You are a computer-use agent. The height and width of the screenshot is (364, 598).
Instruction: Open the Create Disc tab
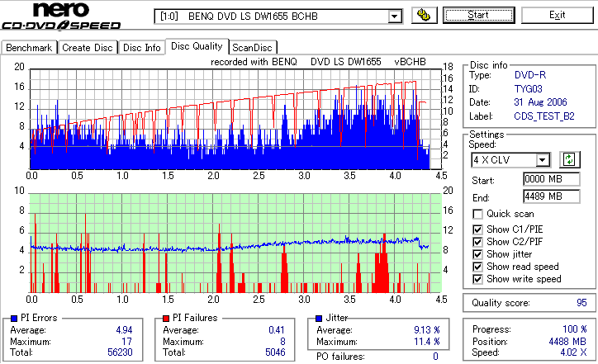point(88,48)
